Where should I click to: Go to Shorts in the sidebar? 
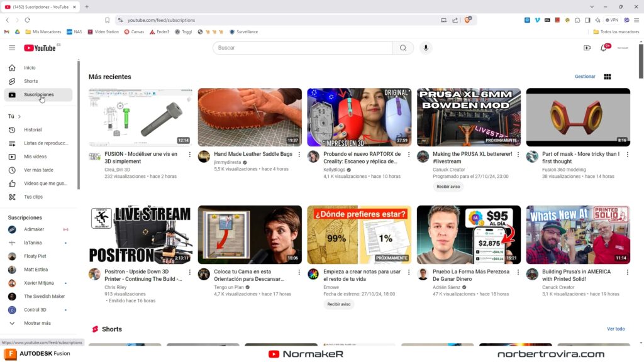31,81
